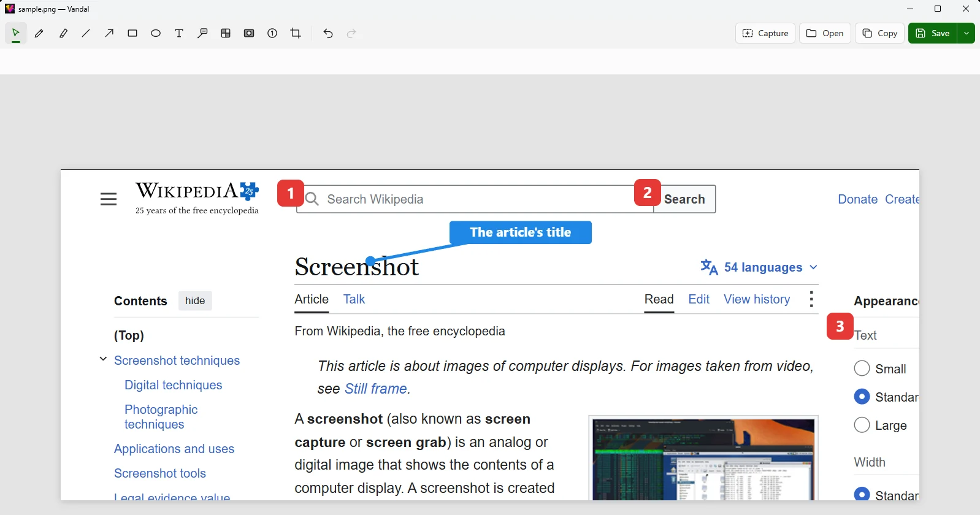Open the Digital techniques contents link
Viewport: 980px width, 515px height.
point(174,385)
